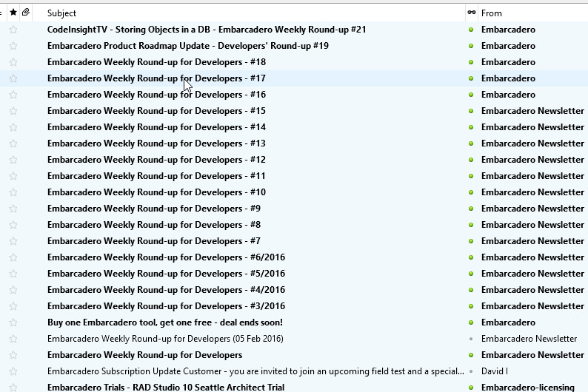Star the Weekly Round-up #7 message
The height and width of the screenshot is (392, 588).
pos(13,241)
